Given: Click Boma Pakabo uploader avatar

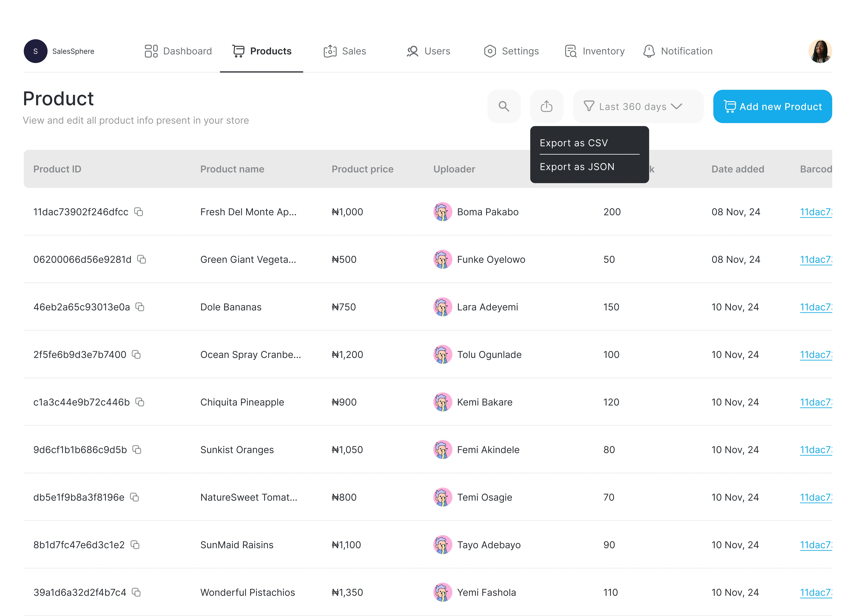Looking at the screenshot, I should pyautogui.click(x=442, y=212).
